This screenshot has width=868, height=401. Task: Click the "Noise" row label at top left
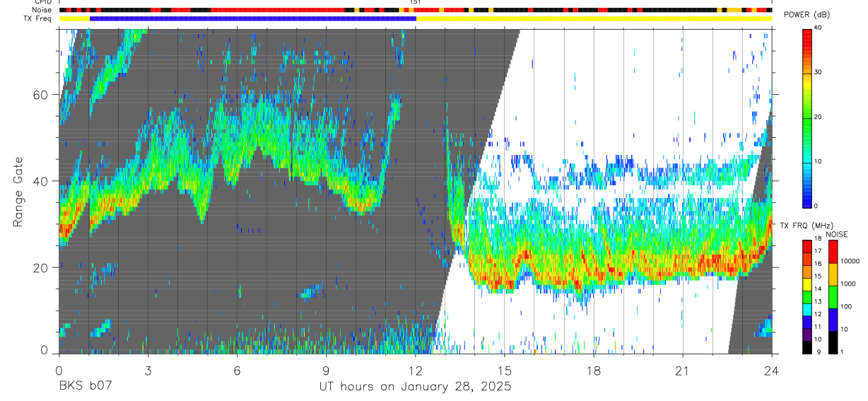[42, 10]
